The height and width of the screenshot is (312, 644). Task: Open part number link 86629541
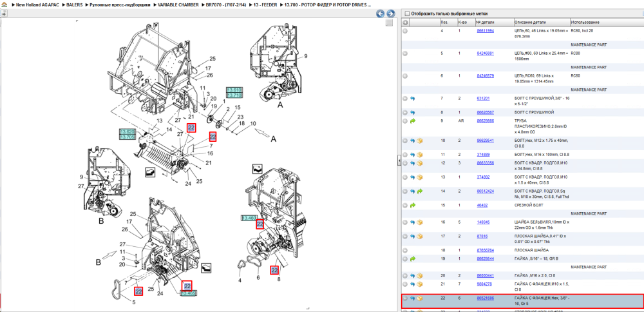click(485, 141)
